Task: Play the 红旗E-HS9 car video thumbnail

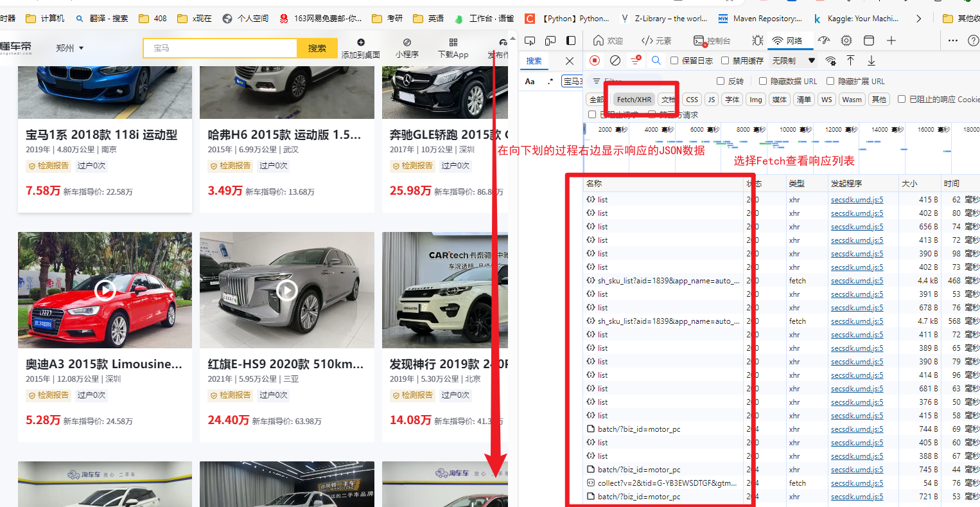Action: pos(287,291)
